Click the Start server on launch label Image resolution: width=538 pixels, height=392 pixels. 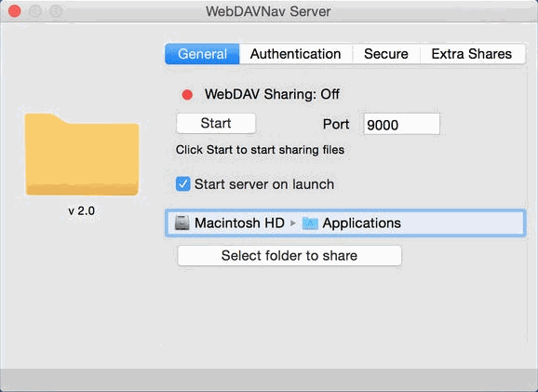click(264, 184)
